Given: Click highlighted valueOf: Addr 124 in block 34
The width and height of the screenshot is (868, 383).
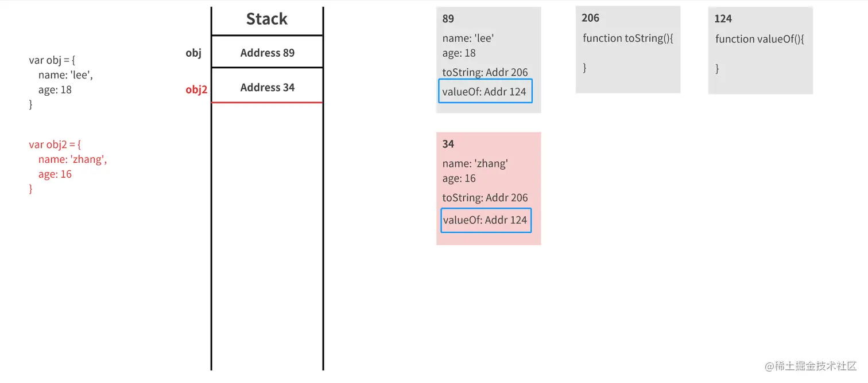Looking at the screenshot, I should coord(486,220).
